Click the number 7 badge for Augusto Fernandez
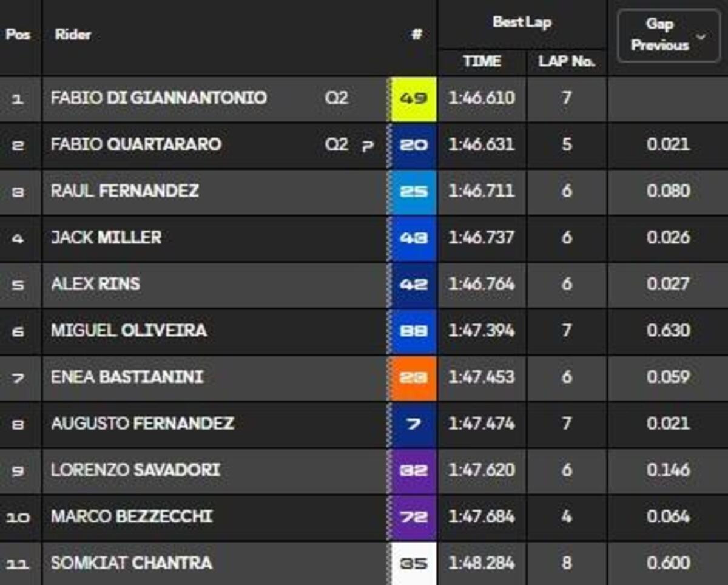 coord(414,424)
